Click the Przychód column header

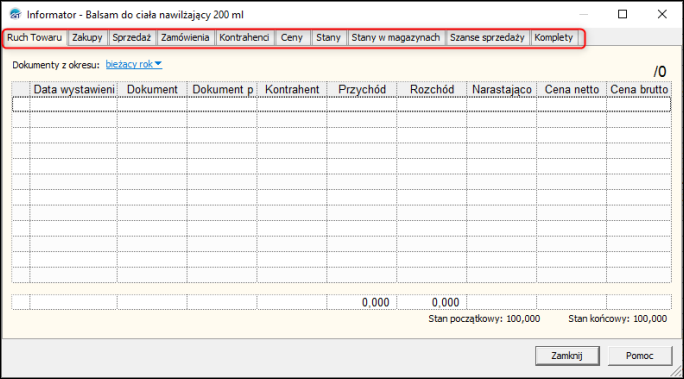click(362, 89)
